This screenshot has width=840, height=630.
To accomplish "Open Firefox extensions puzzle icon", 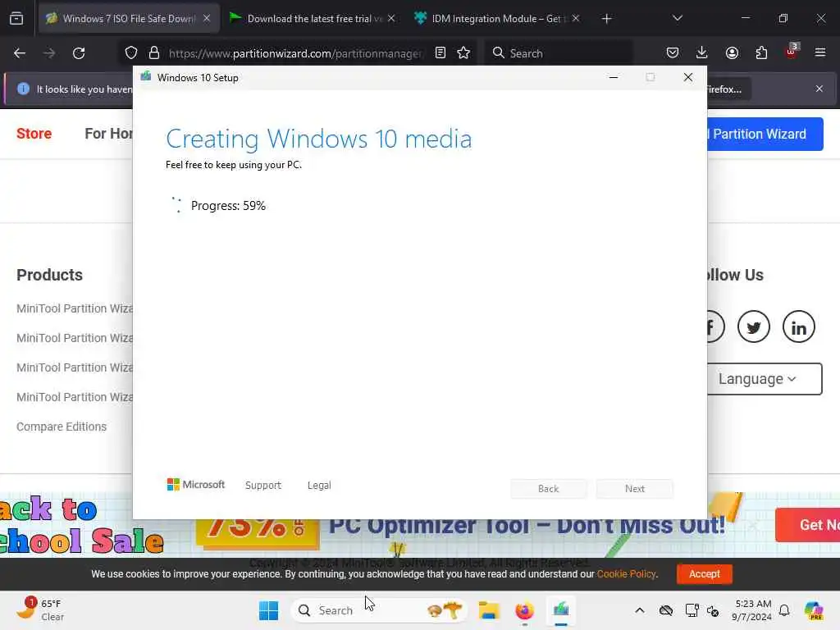I will [761, 52].
